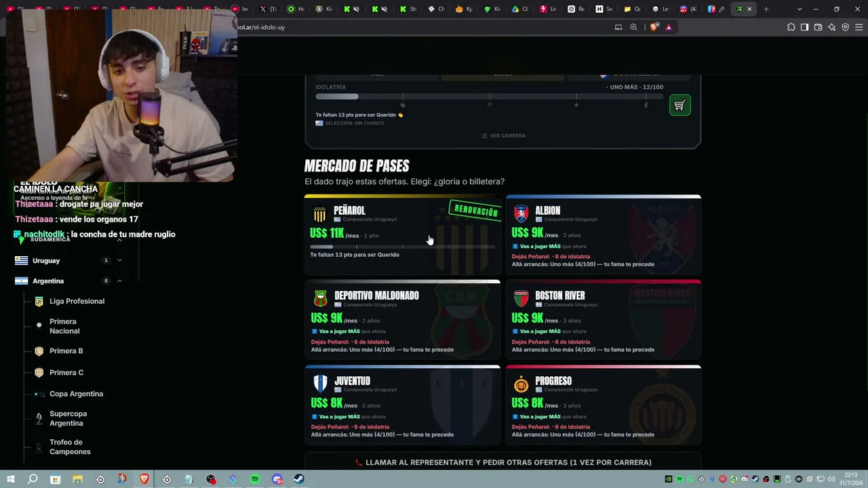Click the Progreso club crest
This screenshot has height=488, width=868.
click(521, 385)
